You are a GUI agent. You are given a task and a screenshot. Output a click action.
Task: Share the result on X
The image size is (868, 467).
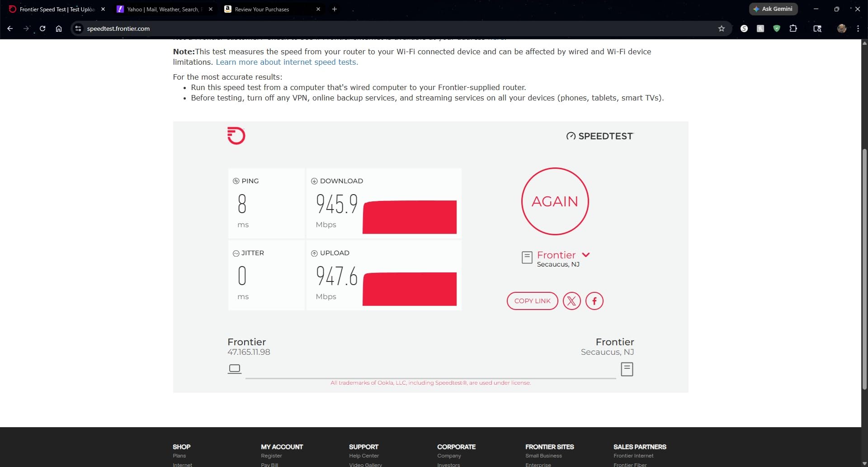[572, 301]
